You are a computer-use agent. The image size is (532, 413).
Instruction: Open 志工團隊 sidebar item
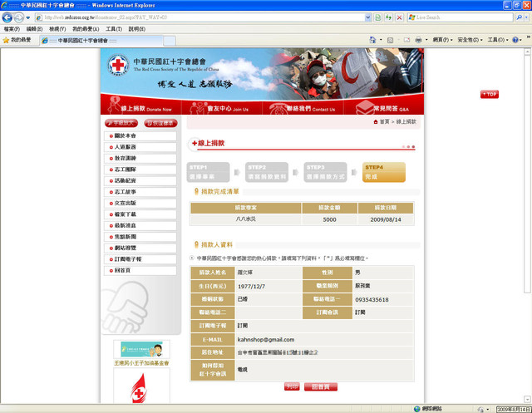(x=140, y=170)
